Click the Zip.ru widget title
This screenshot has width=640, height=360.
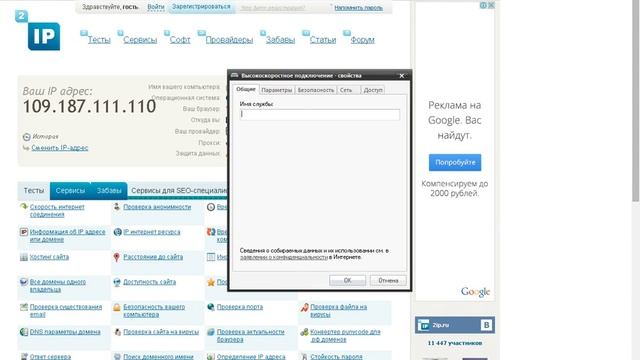pyautogui.click(x=441, y=325)
